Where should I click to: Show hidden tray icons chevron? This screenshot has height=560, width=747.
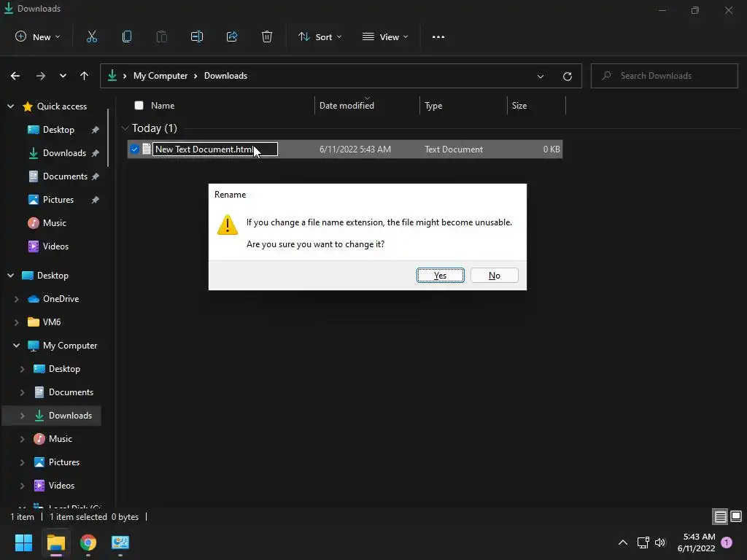pyautogui.click(x=623, y=542)
